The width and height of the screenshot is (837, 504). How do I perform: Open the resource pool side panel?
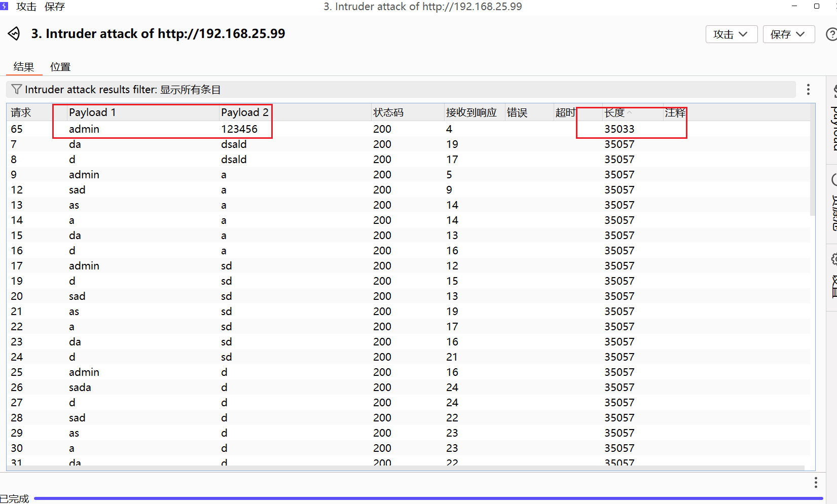pyautogui.click(x=833, y=203)
